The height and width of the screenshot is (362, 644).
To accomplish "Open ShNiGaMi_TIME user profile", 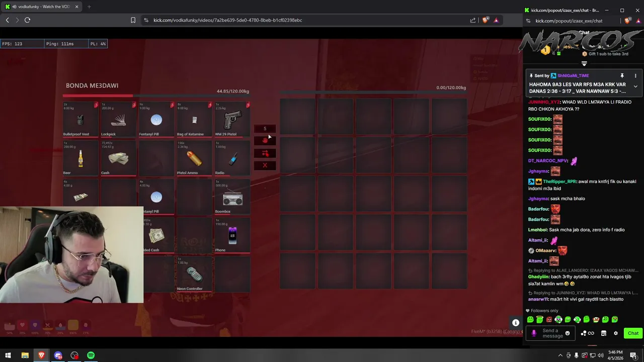I will 573,75.
